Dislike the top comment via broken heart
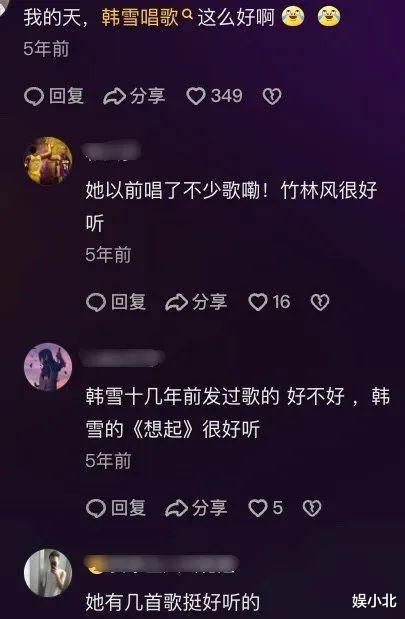Viewport: 405px width, 619px height. click(272, 96)
